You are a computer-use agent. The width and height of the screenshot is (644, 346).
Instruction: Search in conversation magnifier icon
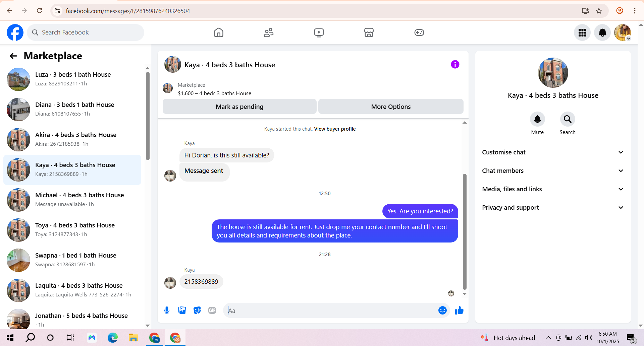click(568, 119)
